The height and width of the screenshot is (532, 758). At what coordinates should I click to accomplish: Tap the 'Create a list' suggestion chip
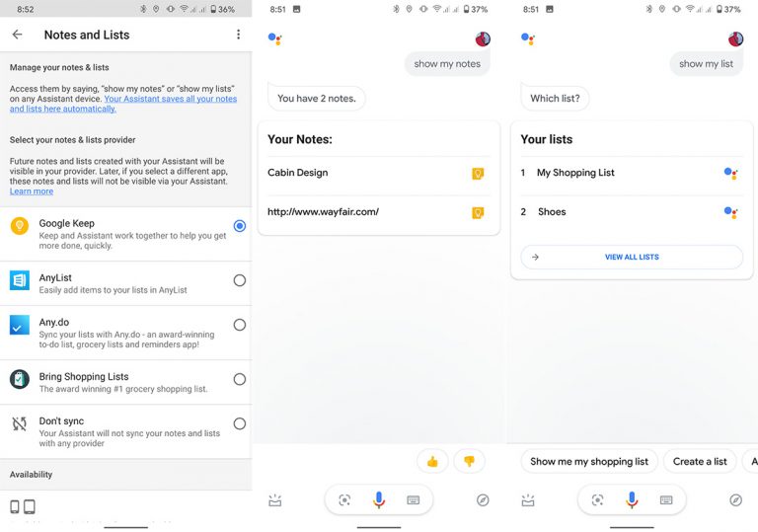[x=700, y=461]
